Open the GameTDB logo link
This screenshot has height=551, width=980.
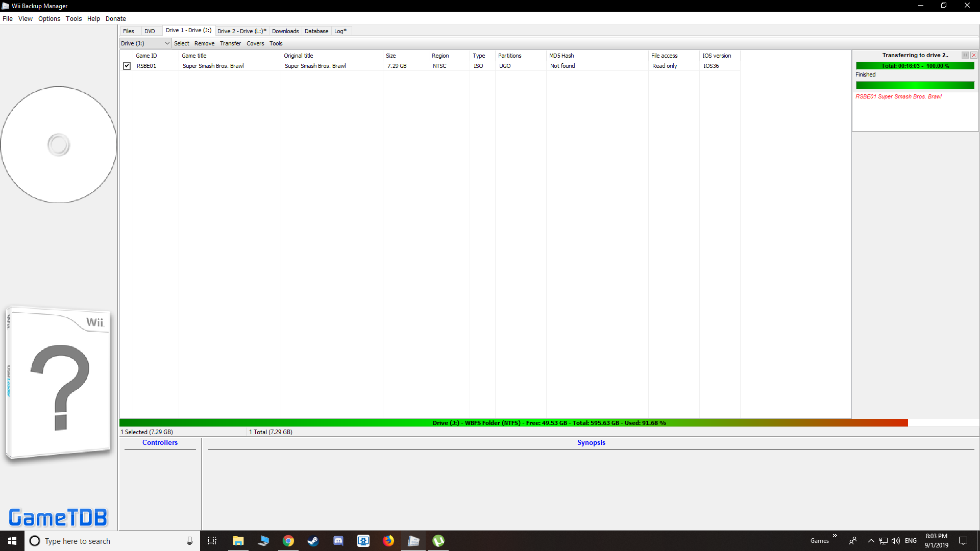tap(58, 517)
